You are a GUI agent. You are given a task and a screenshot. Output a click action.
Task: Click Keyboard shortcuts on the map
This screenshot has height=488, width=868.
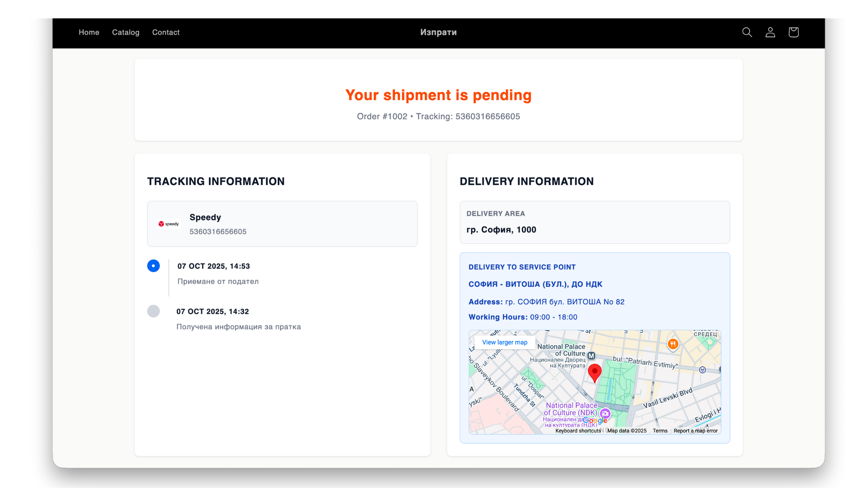(578, 431)
